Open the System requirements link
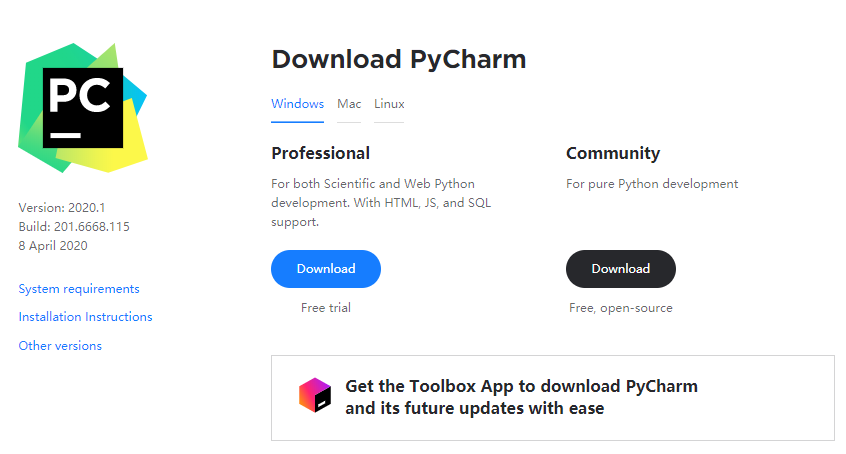Viewport: 846px width, 454px height. pyautogui.click(x=79, y=289)
